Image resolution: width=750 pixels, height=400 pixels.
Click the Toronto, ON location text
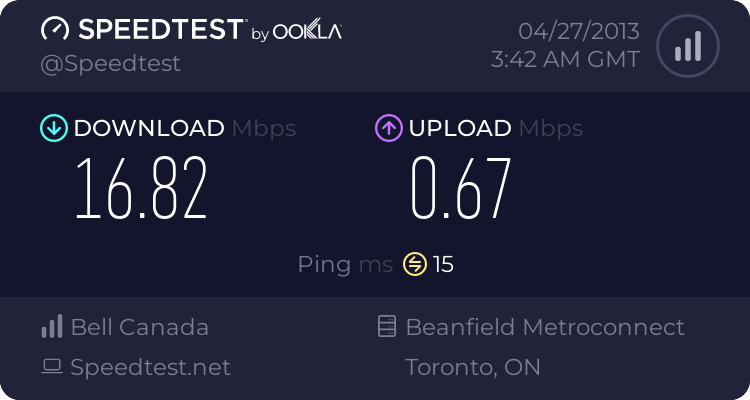[473, 367]
